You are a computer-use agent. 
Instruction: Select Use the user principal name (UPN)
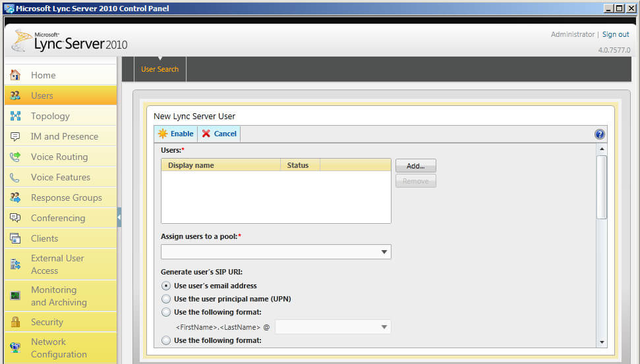click(x=165, y=299)
